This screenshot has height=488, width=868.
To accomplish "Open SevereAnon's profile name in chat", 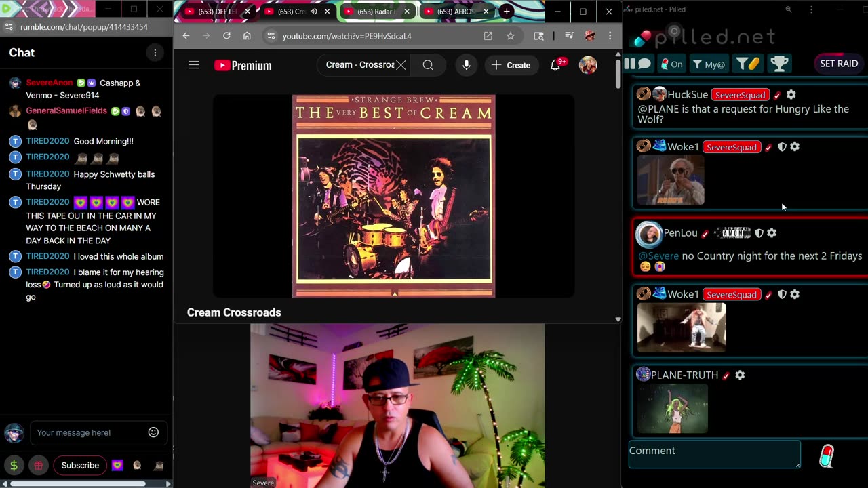I will [50, 83].
